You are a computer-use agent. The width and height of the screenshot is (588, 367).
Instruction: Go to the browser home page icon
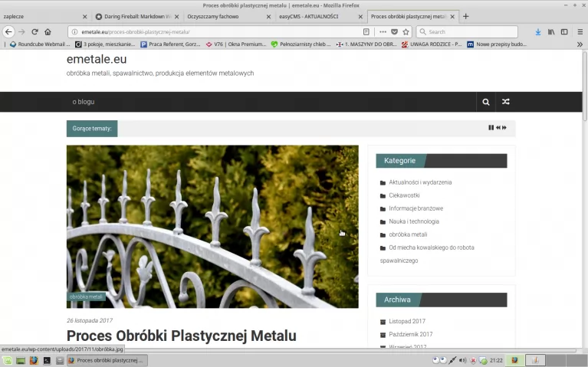coord(48,32)
